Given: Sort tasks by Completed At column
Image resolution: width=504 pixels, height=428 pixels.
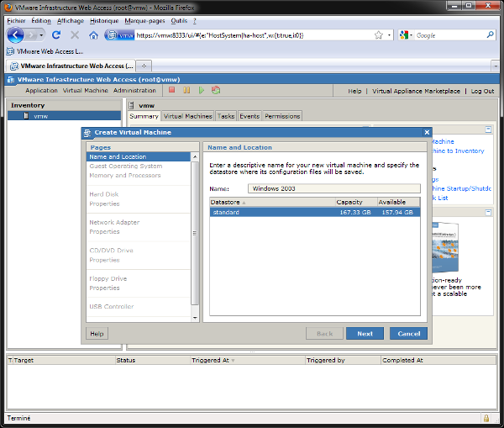Looking at the screenshot, I should [x=438, y=361].
